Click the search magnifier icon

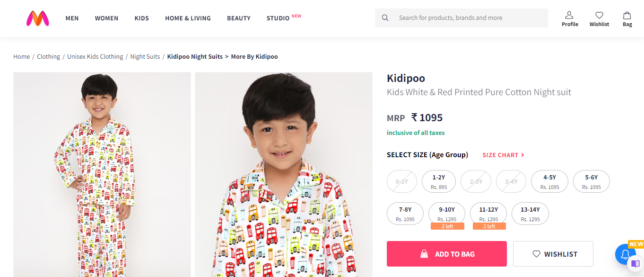[385, 18]
